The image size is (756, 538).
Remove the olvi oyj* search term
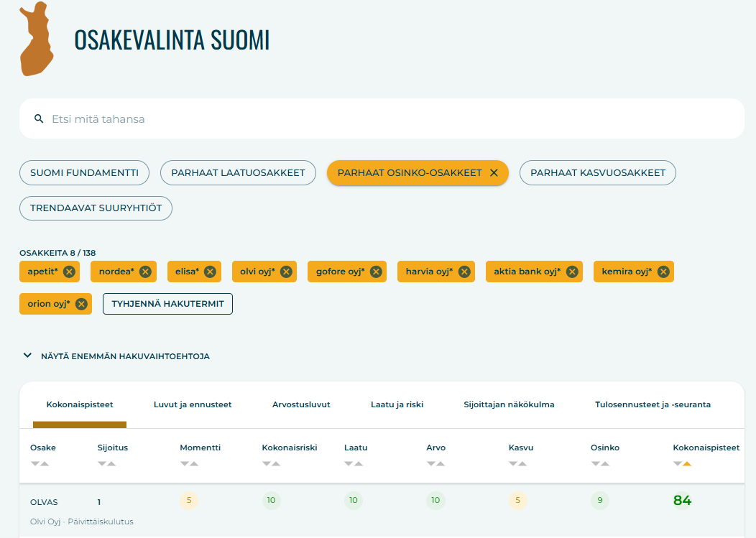pos(286,272)
